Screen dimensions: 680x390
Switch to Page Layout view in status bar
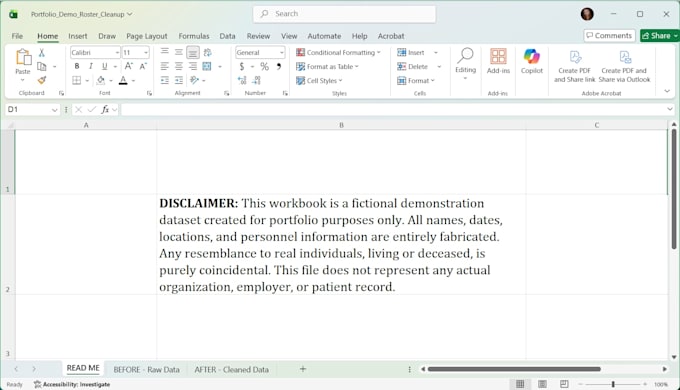(x=542, y=384)
